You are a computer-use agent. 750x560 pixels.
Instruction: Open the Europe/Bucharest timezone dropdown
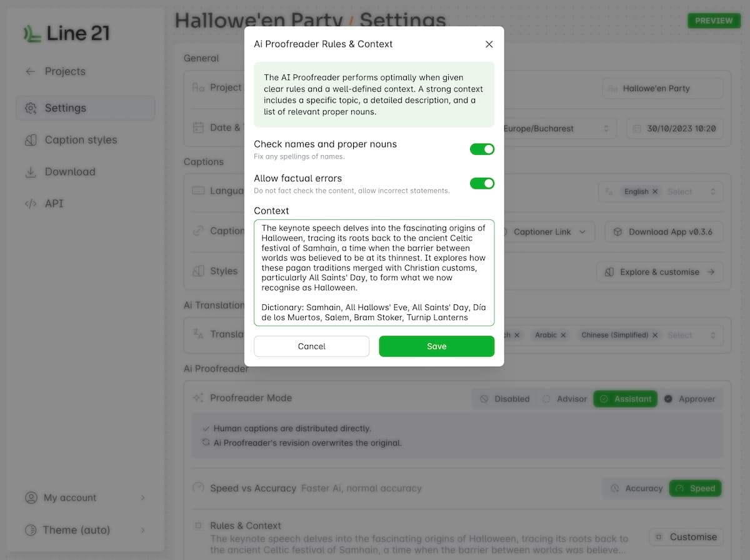point(556,129)
